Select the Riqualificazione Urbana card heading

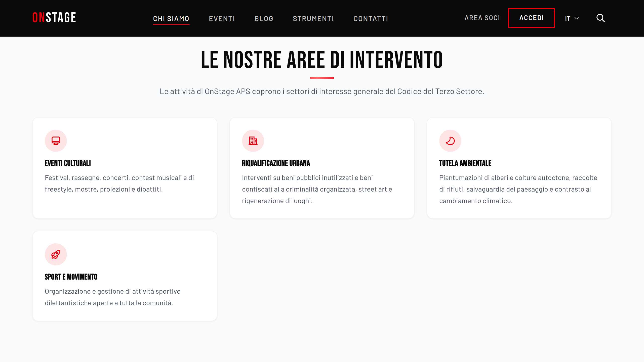[276, 163]
